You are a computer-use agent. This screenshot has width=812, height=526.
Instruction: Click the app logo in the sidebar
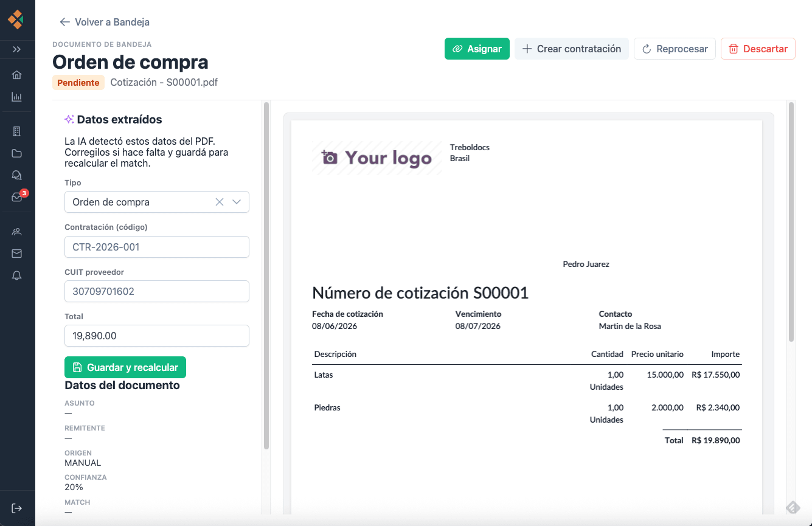[16, 20]
